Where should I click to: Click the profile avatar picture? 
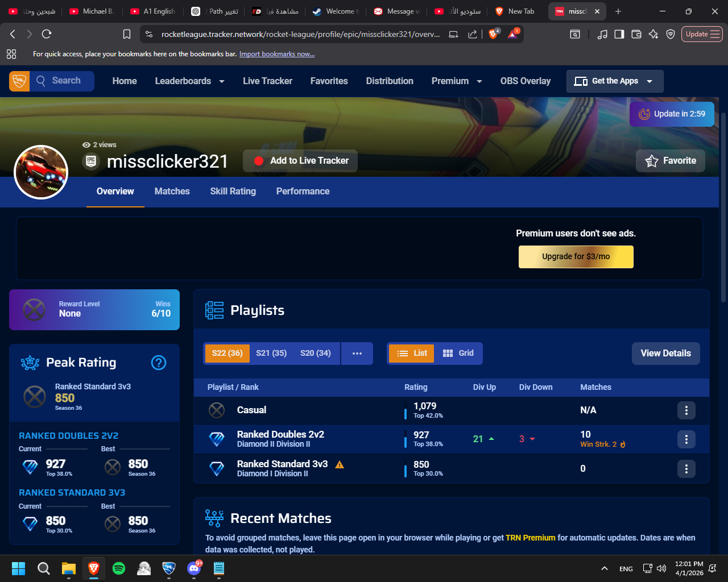(41, 172)
